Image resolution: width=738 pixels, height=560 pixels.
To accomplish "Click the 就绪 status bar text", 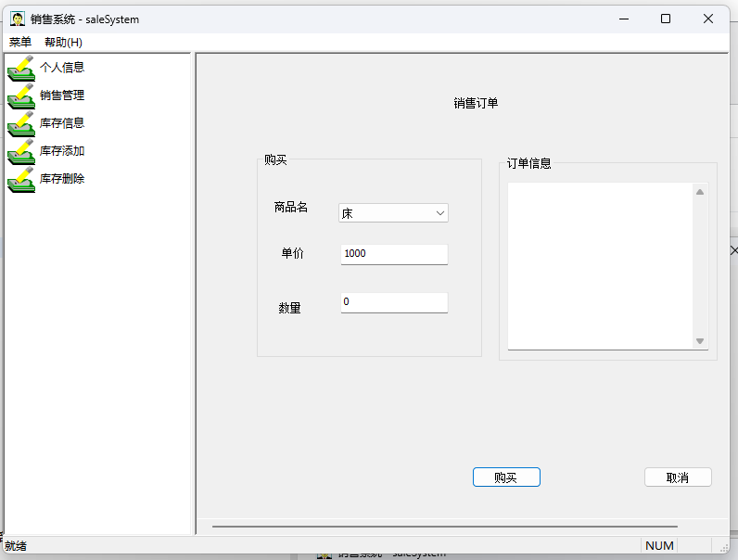I will pos(16,546).
